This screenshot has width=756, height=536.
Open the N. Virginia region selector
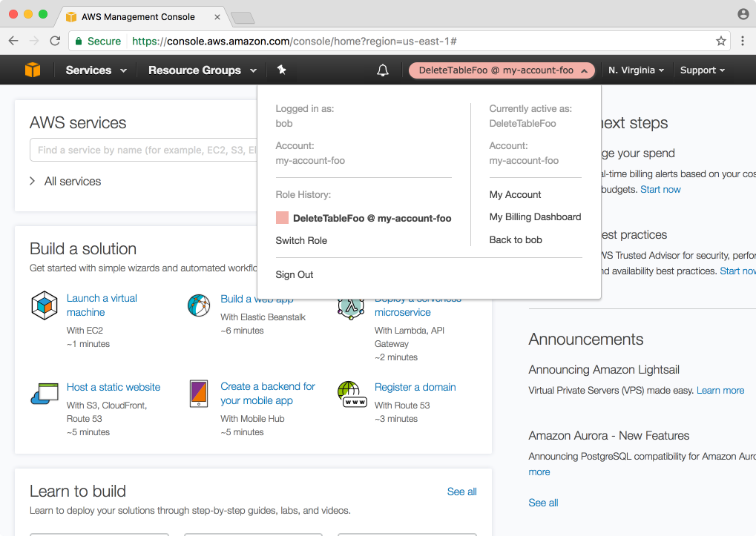click(636, 70)
